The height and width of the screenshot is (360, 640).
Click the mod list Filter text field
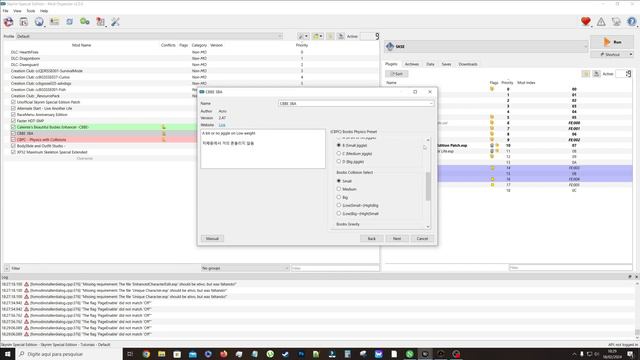[x=335, y=268]
